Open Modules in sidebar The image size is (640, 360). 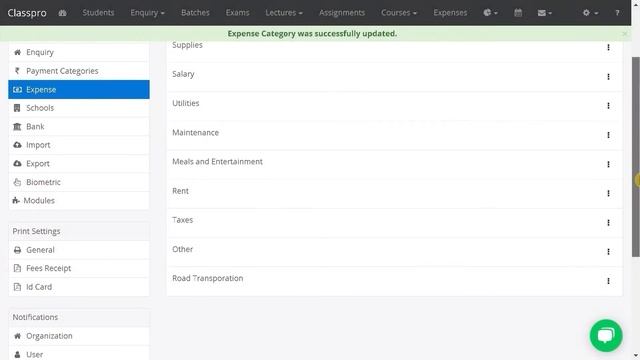tap(79, 200)
